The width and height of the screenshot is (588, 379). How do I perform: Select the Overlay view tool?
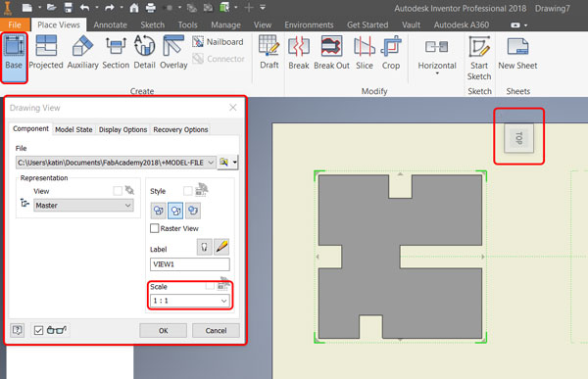coord(173,53)
